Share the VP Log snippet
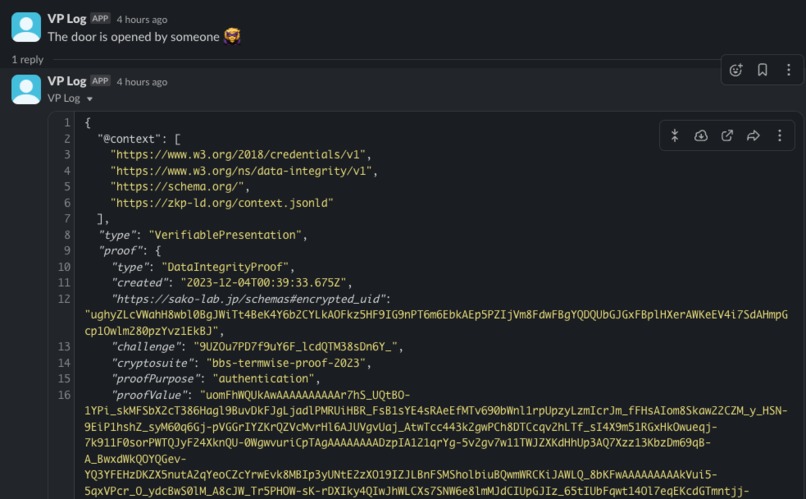Screen dimensions: 806x499 pos(753,136)
